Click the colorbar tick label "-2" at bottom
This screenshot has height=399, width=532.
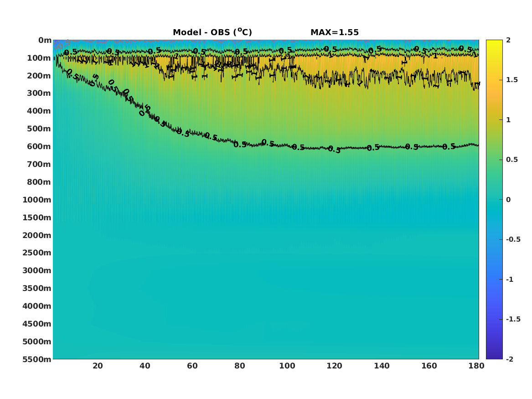point(510,359)
